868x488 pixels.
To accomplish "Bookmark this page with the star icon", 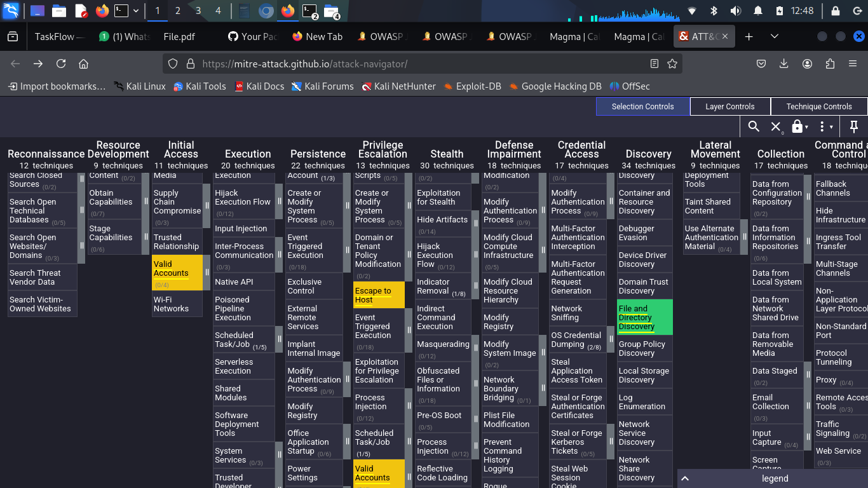I will pos(672,64).
